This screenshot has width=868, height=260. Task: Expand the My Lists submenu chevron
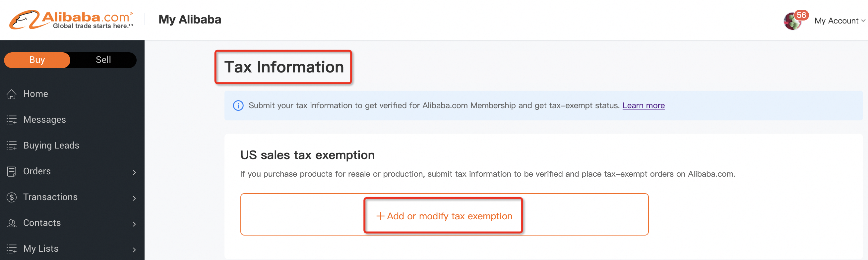pos(134,250)
